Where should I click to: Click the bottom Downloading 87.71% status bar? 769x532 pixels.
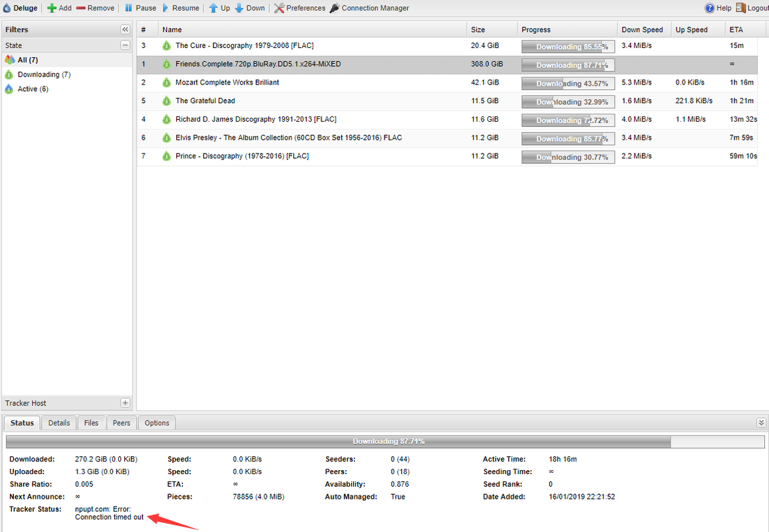click(x=385, y=442)
